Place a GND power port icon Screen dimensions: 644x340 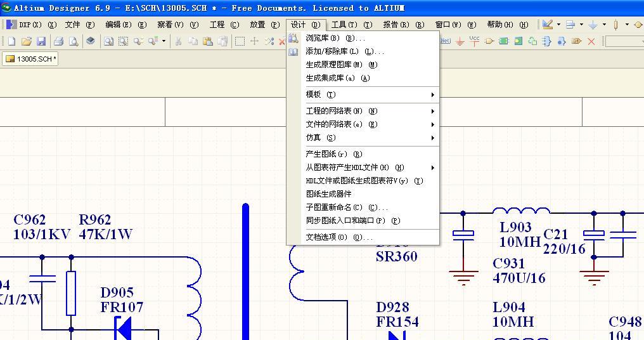coord(460,41)
